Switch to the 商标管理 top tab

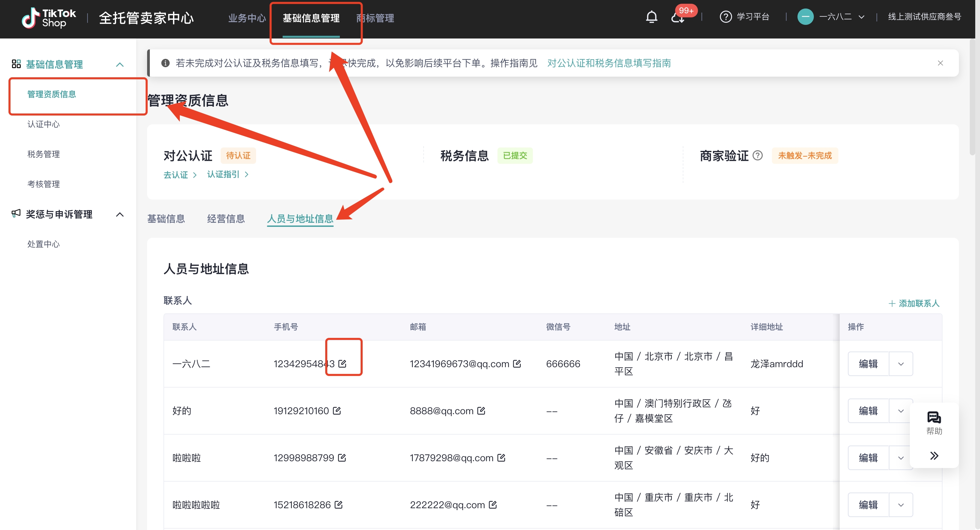(x=375, y=18)
